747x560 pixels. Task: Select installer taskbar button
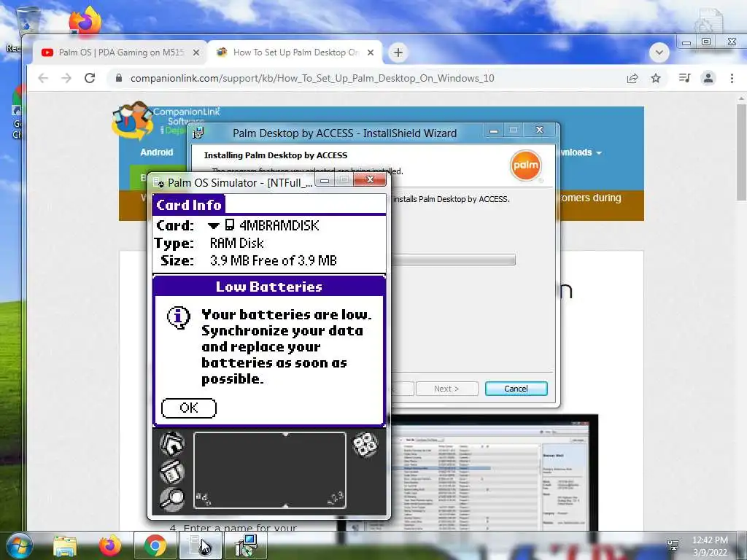click(x=247, y=545)
